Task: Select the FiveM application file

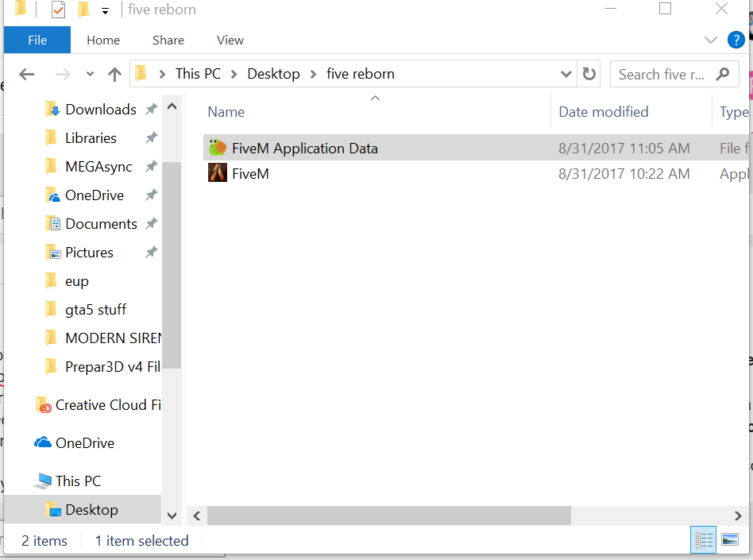Action: coord(250,174)
